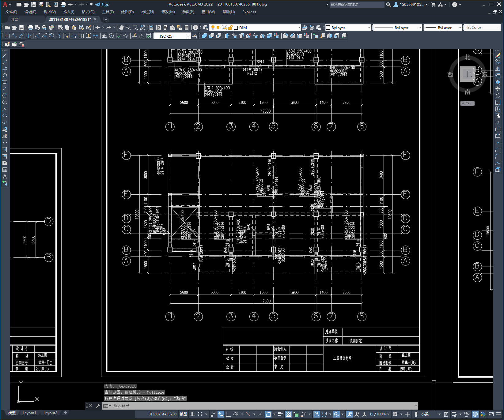Toggle snap mode in the status bar
Image resolution: width=504 pixels, height=420 pixels.
click(x=200, y=414)
